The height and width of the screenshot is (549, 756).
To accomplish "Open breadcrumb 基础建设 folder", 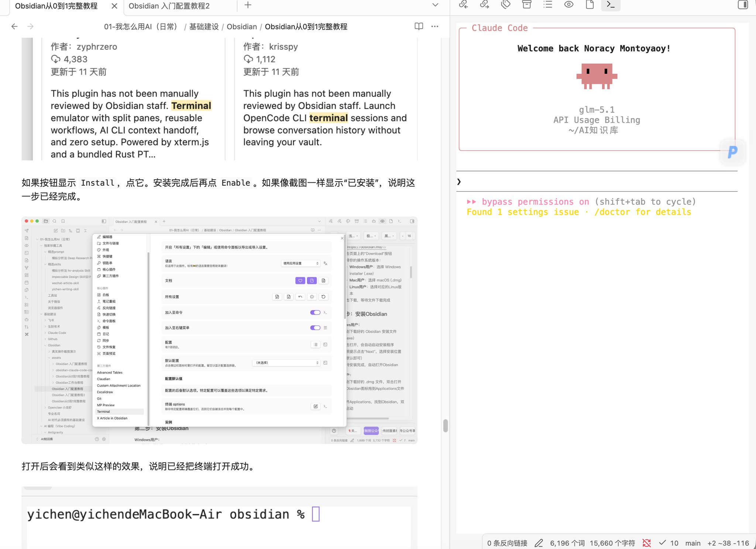I will click(x=204, y=27).
